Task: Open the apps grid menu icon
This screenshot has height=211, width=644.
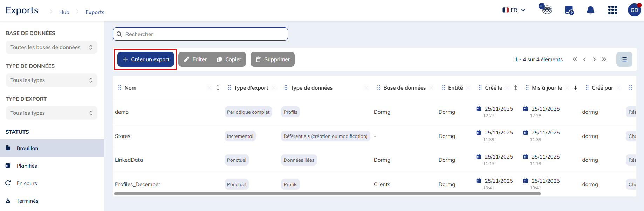Action: [x=612, y=10]
